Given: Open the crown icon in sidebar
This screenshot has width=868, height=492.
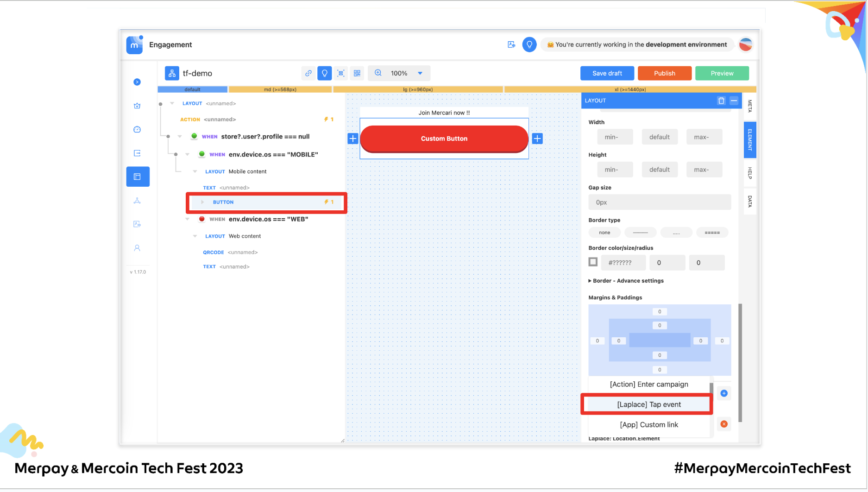Looking at the screenshot, I should coord(137,106).
